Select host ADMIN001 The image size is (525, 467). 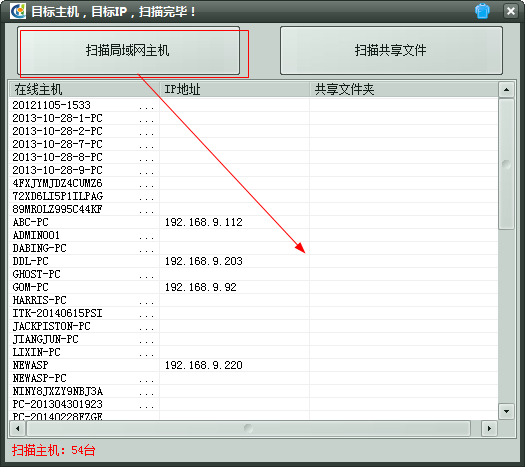36,235
